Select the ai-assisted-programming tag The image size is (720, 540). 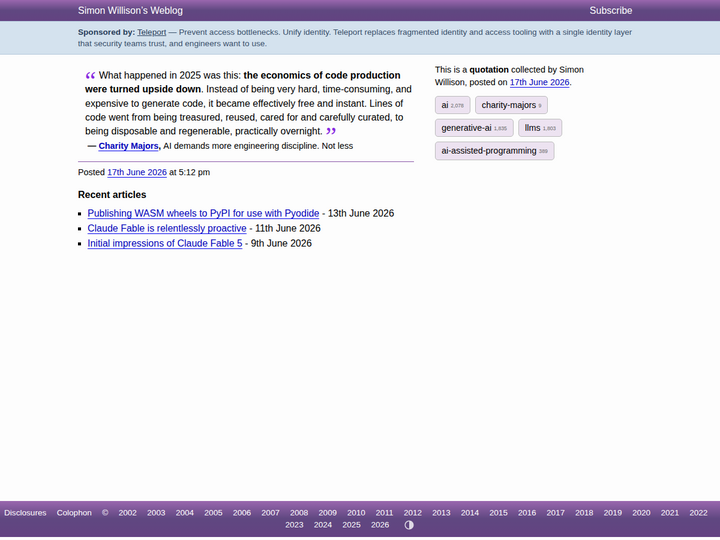[x=495, y=151]
